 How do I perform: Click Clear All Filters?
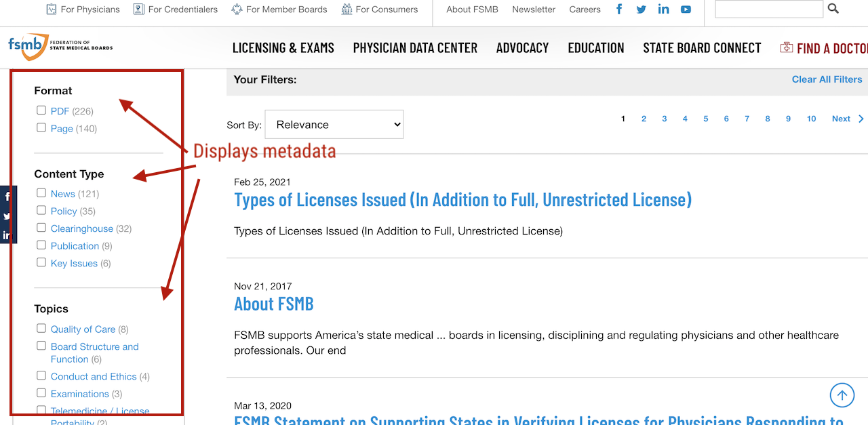point(827,79)
